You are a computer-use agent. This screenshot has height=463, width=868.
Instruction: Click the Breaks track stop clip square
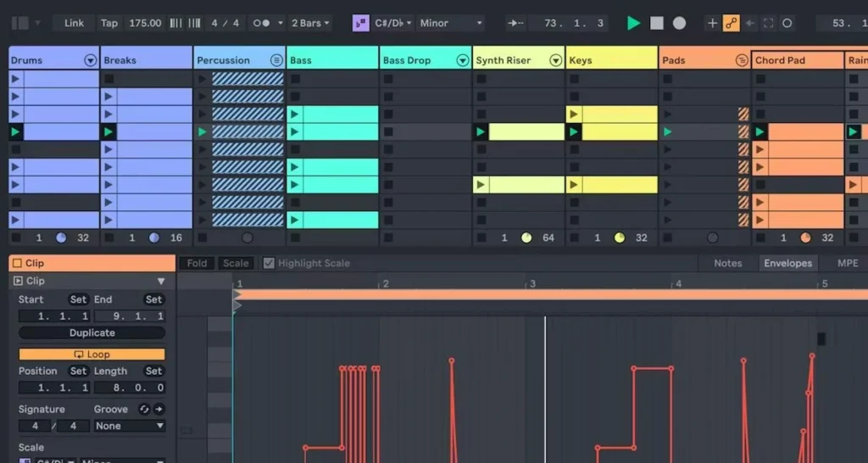[109, 237]
